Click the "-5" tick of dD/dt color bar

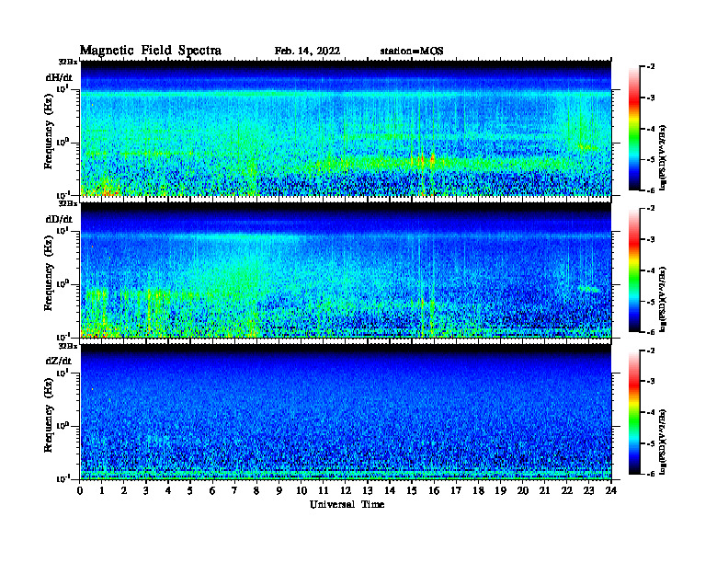[x=651, y=302]
